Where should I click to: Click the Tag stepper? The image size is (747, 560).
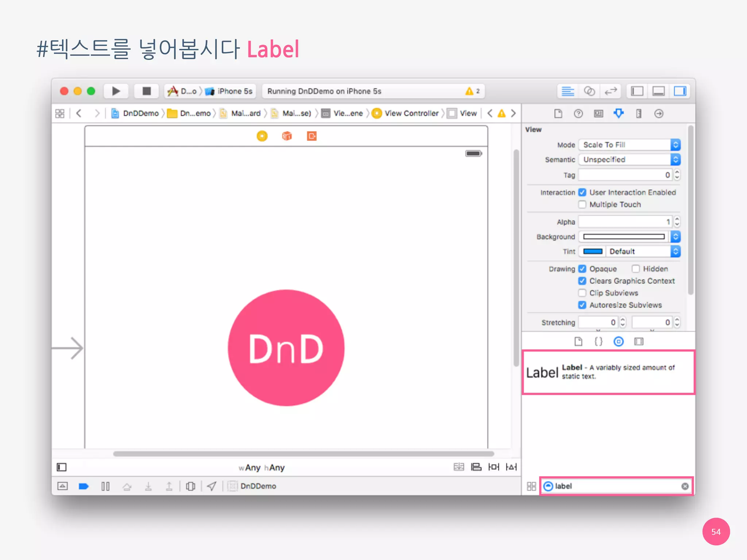tap(677, 175)
